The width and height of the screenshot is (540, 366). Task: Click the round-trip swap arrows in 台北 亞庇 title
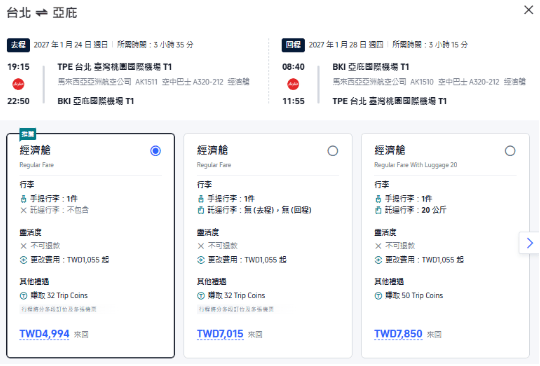(42, 13)
